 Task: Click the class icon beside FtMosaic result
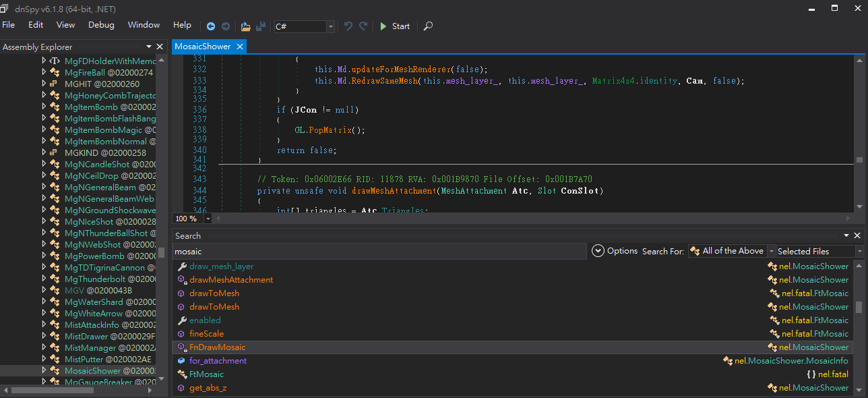tap(181, 374)
